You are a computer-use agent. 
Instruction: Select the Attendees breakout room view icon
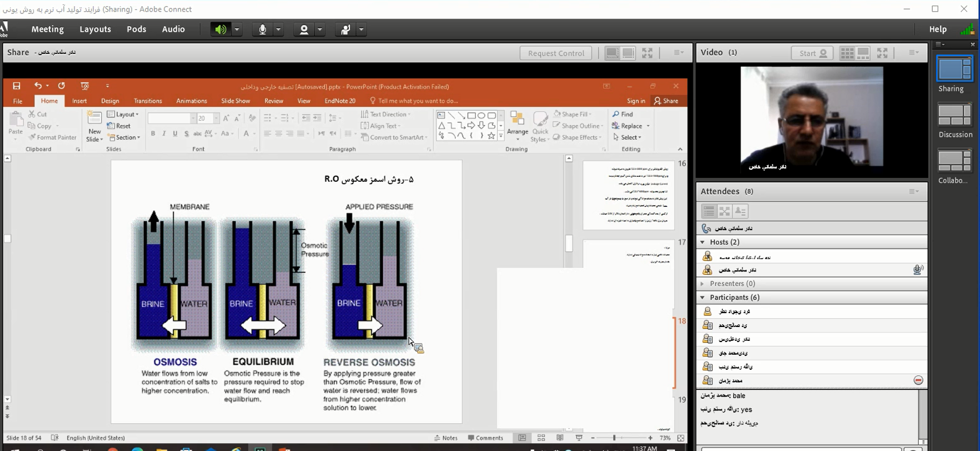pyautogui.click(x=724, y=211)
